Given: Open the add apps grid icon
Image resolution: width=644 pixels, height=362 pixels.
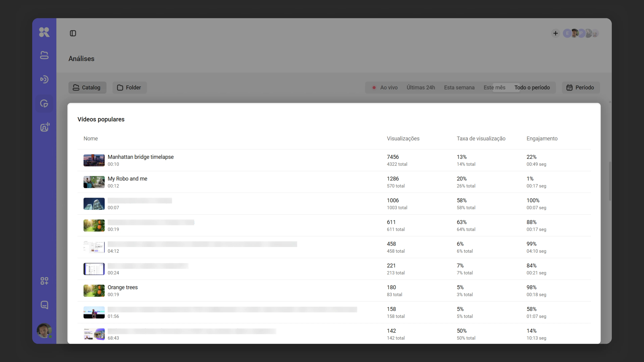Looking at the screenshot, I should 44,281.
